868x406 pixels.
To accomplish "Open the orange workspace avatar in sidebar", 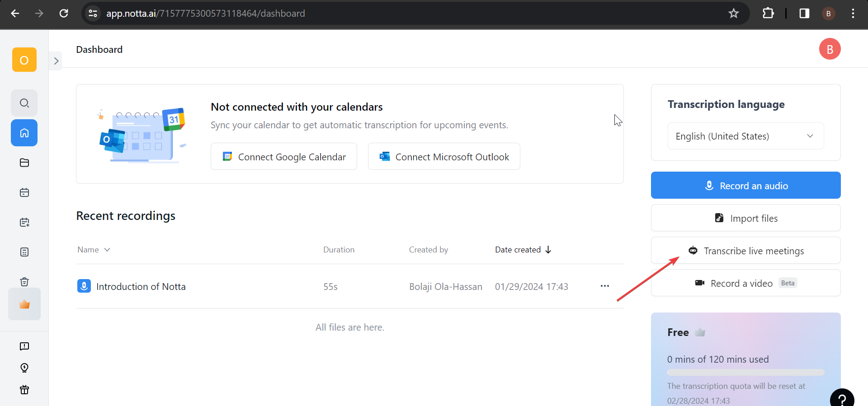I will click(x=24, y=60).
